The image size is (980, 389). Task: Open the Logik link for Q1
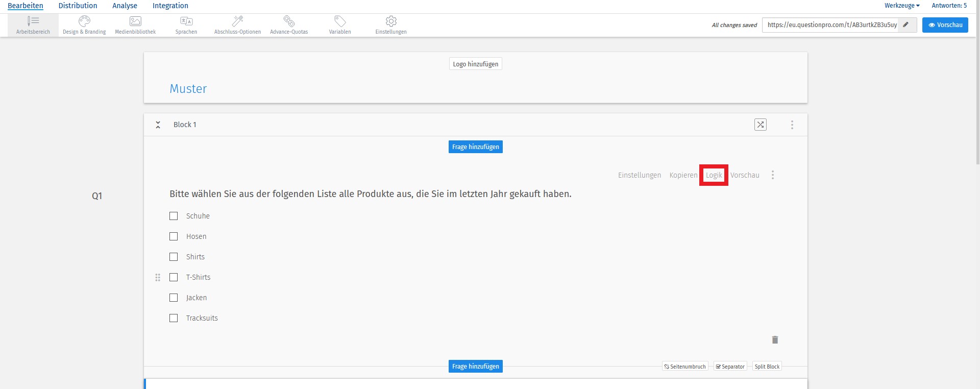[x=714, y=175]
